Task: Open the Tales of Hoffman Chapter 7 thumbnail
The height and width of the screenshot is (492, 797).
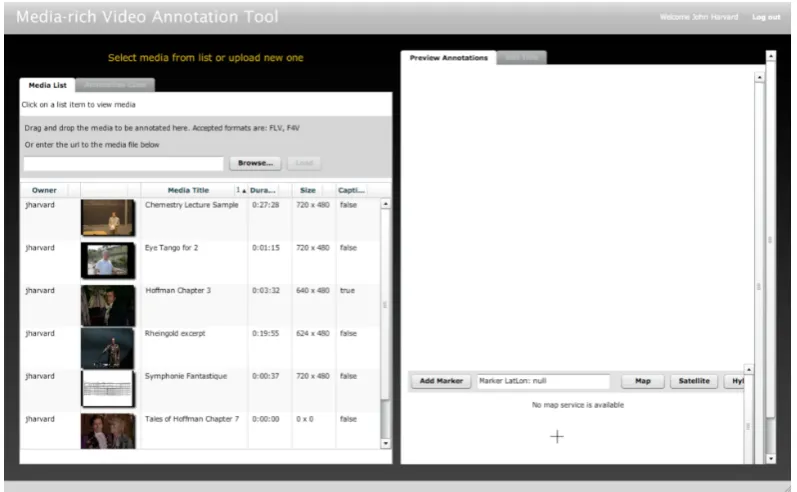Action: click(108, 431)
